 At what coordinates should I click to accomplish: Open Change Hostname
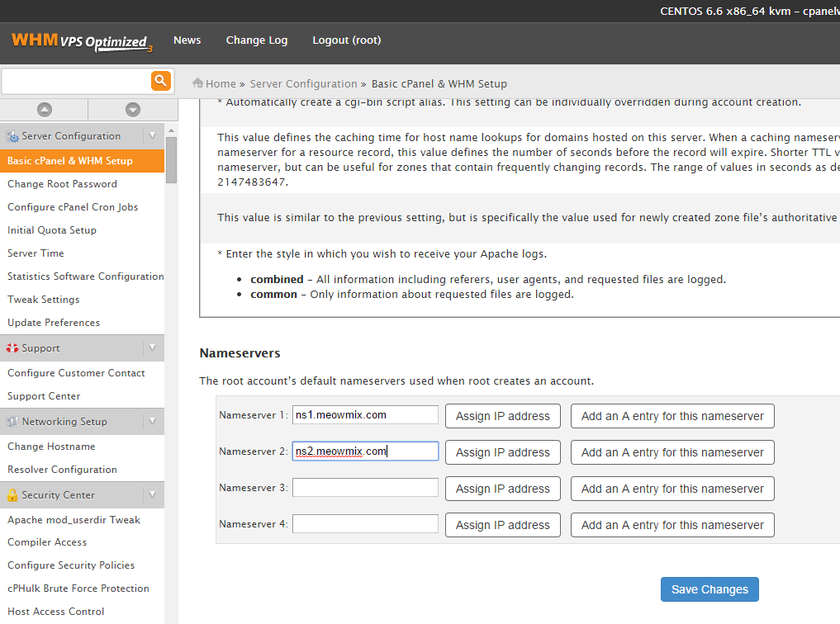[51, 446]
